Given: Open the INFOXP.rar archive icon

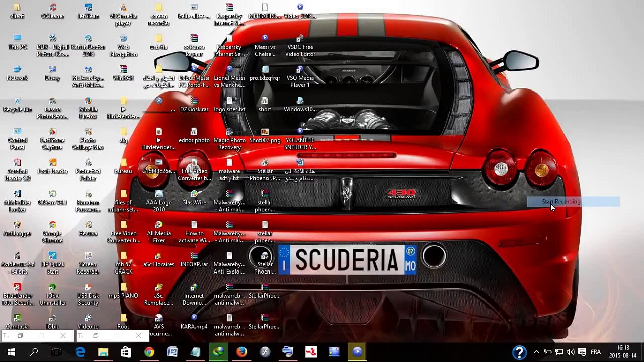Looking at the screenshot, I should tap(194, 260).
